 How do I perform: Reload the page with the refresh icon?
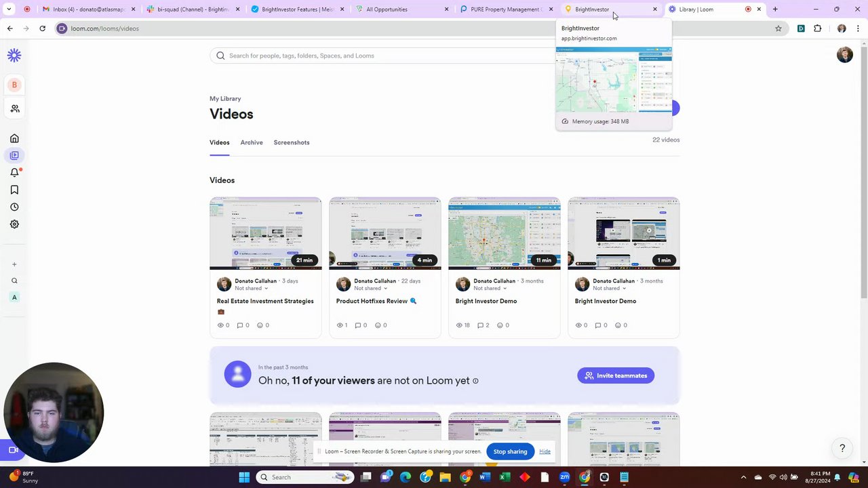pos(42,28)
